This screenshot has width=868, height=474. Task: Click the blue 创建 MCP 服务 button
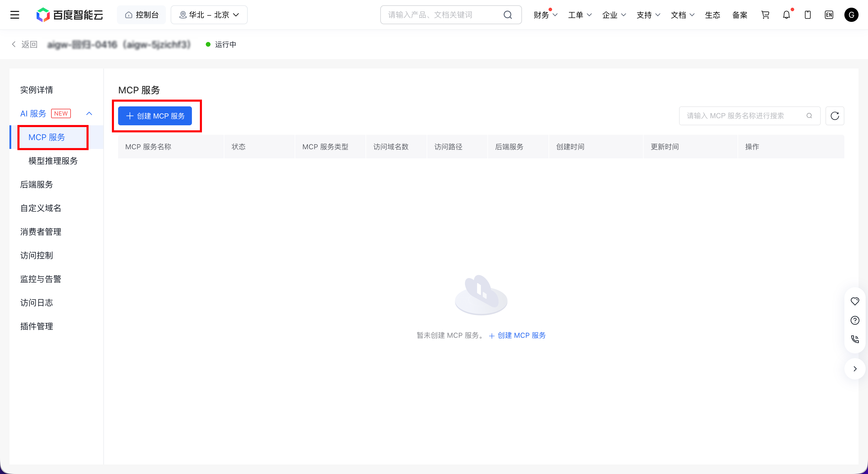pos(155,116)
